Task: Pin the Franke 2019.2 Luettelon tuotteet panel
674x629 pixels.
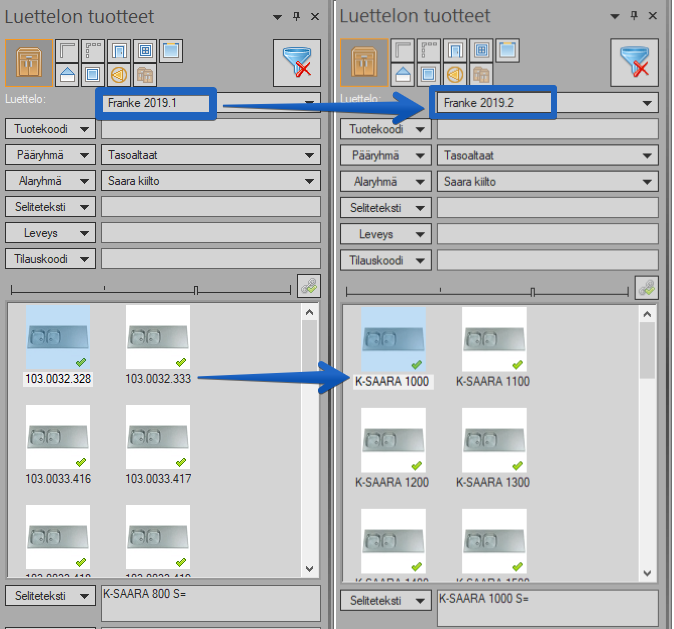Action: point(634,15)
